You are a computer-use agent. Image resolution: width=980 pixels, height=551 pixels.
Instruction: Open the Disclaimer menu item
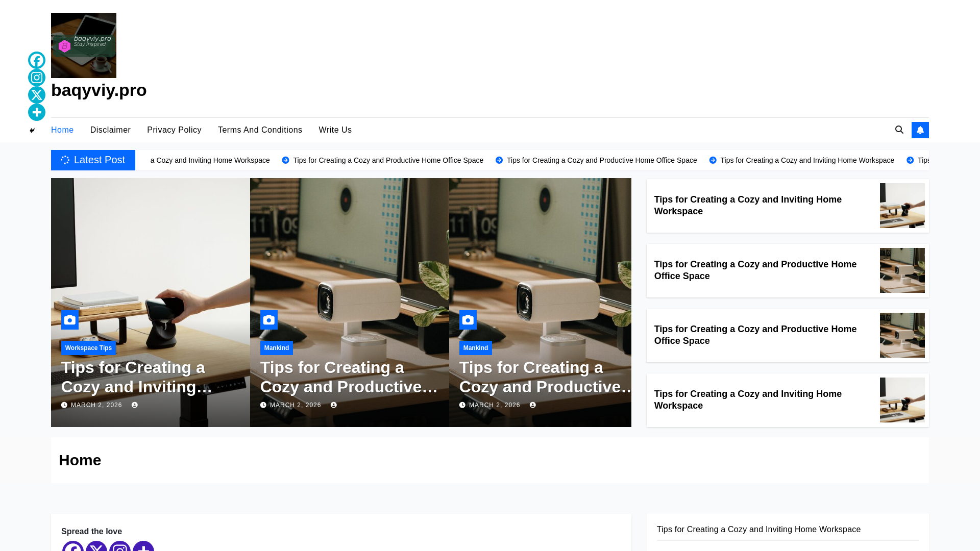[x=110, y=130]
